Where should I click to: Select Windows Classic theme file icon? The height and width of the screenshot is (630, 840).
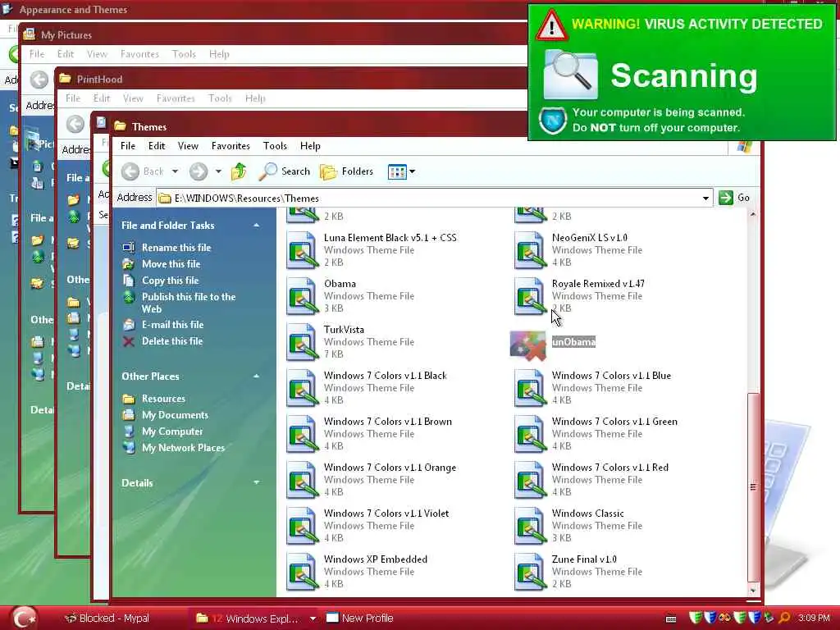(x=531, y=525)
